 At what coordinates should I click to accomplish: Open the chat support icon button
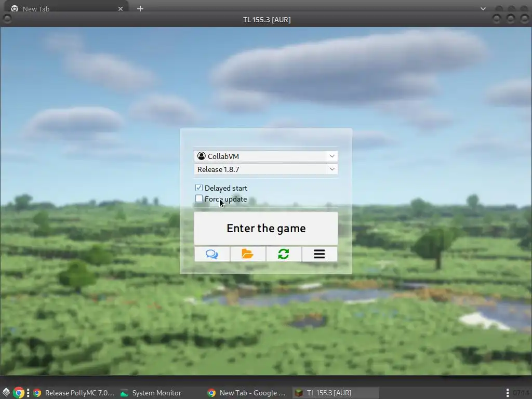pyautogui.click(x=212, y=254)
